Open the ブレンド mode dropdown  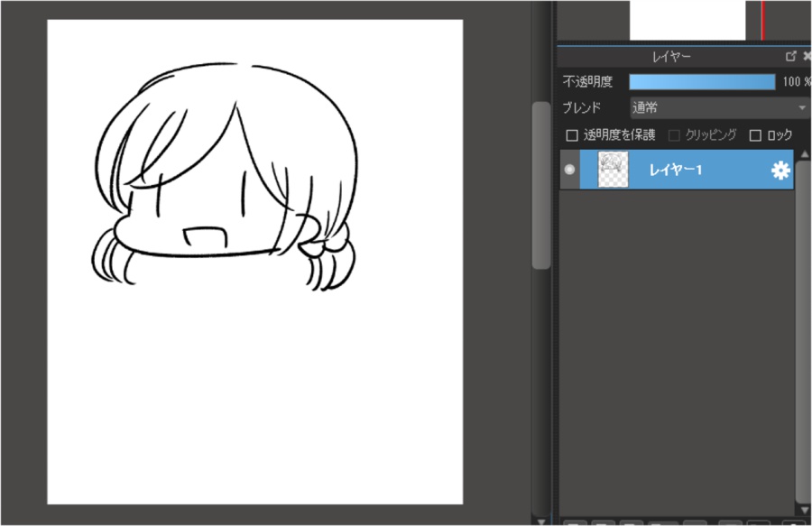coord(720,107)
